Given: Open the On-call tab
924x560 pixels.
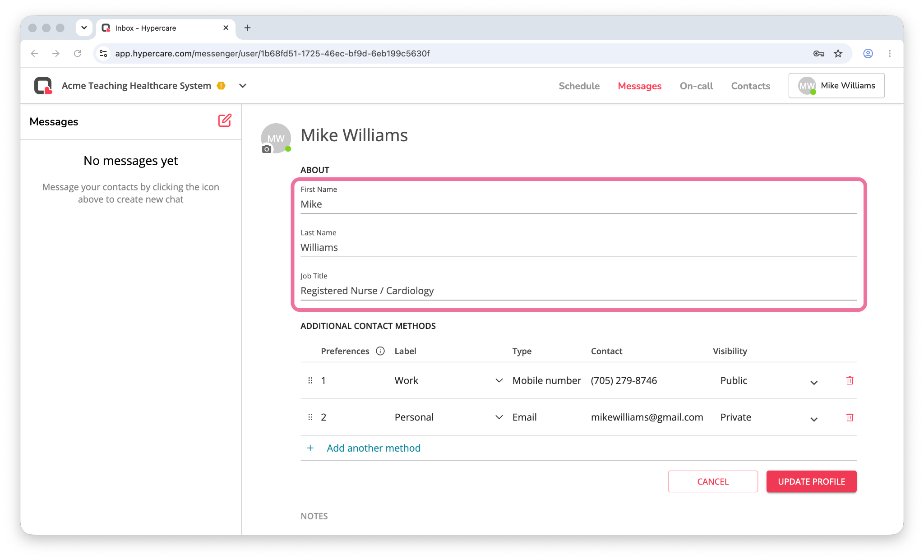Looking at the screenshot, I should pos(696,86).
